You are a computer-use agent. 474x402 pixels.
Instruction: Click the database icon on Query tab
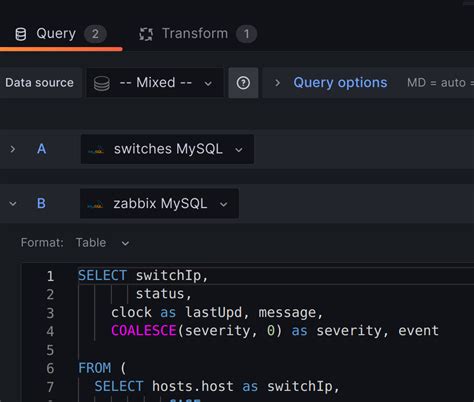click(x=21, y=34)
